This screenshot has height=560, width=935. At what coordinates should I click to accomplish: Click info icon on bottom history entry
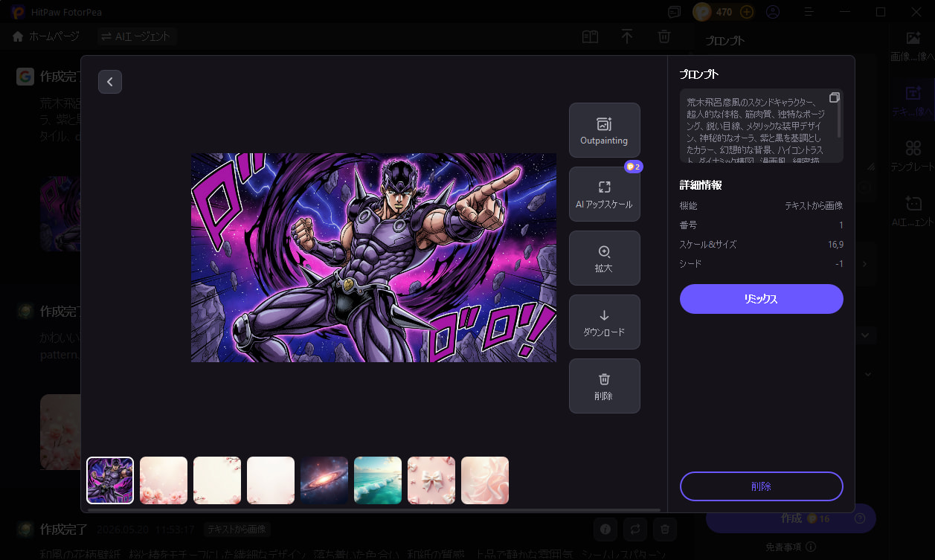(x=605, y=530)
